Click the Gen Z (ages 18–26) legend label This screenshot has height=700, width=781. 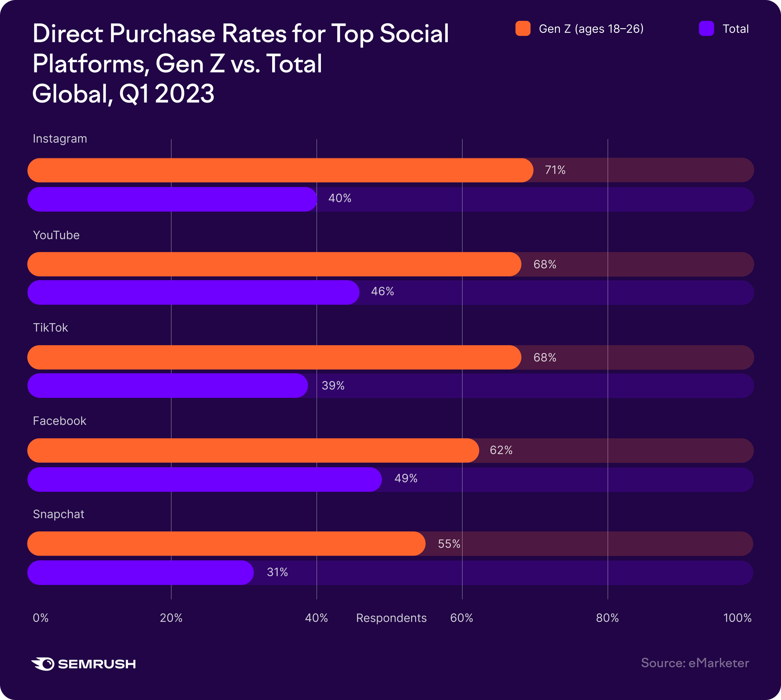coord(591,29)
